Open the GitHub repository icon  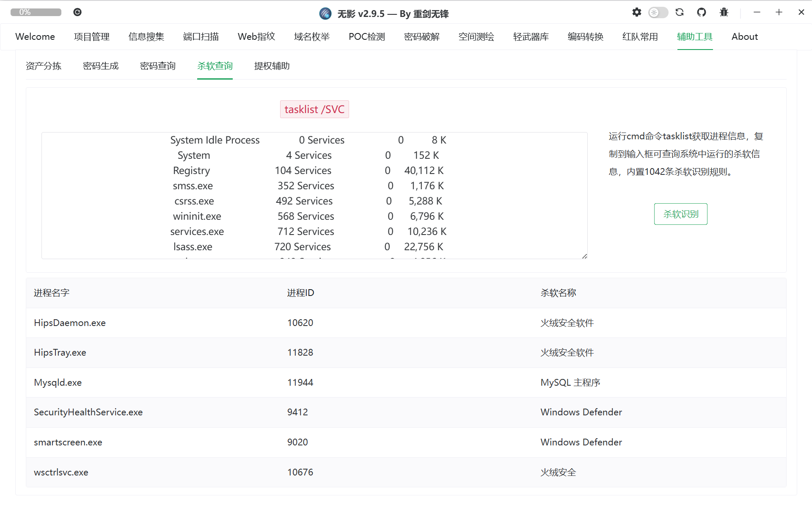coord(702,12)
